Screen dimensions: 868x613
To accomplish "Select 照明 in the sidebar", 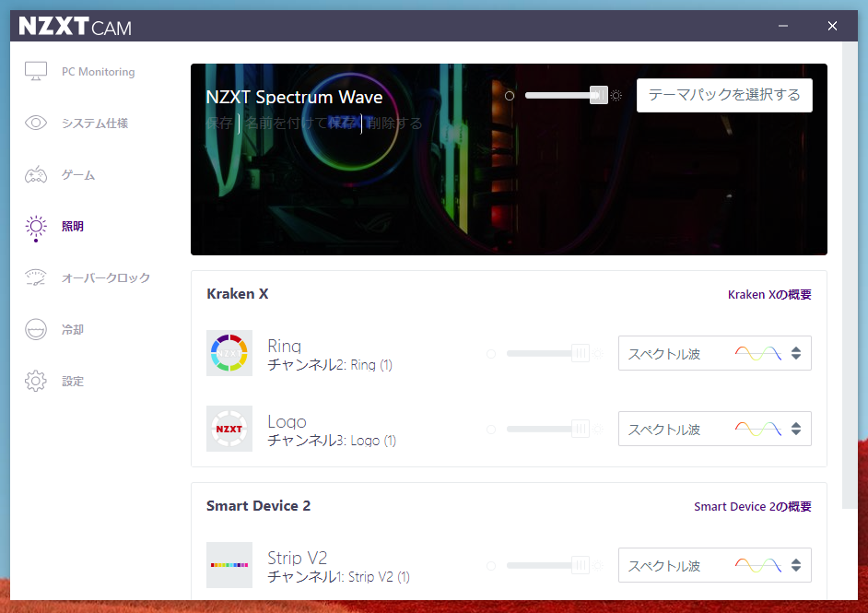I will (73, 226).
